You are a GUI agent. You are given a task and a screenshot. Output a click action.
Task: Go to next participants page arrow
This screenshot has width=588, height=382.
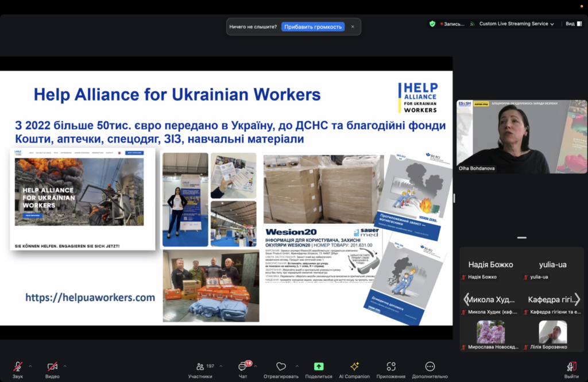(577, 299)
